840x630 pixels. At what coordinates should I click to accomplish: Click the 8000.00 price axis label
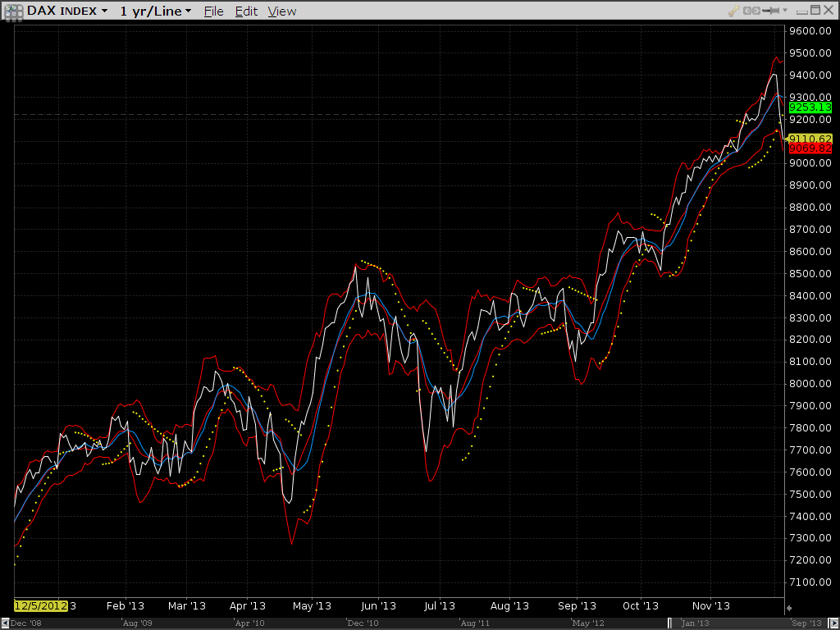click(810, 384)
